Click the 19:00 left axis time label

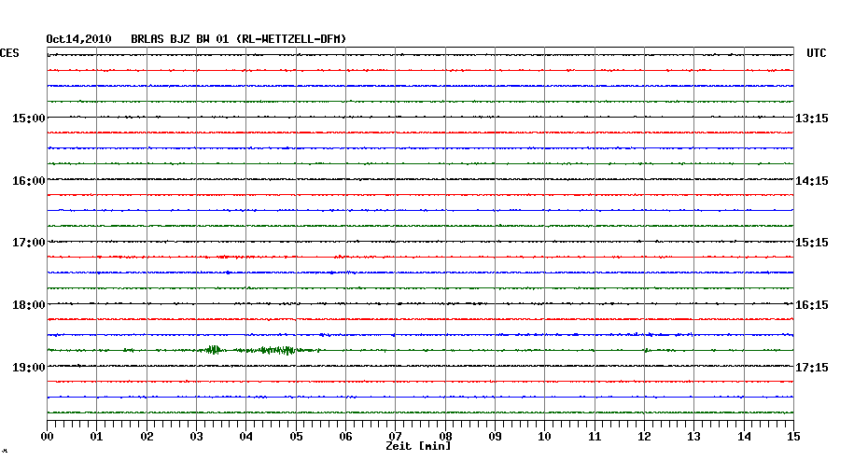click(29, 368)
